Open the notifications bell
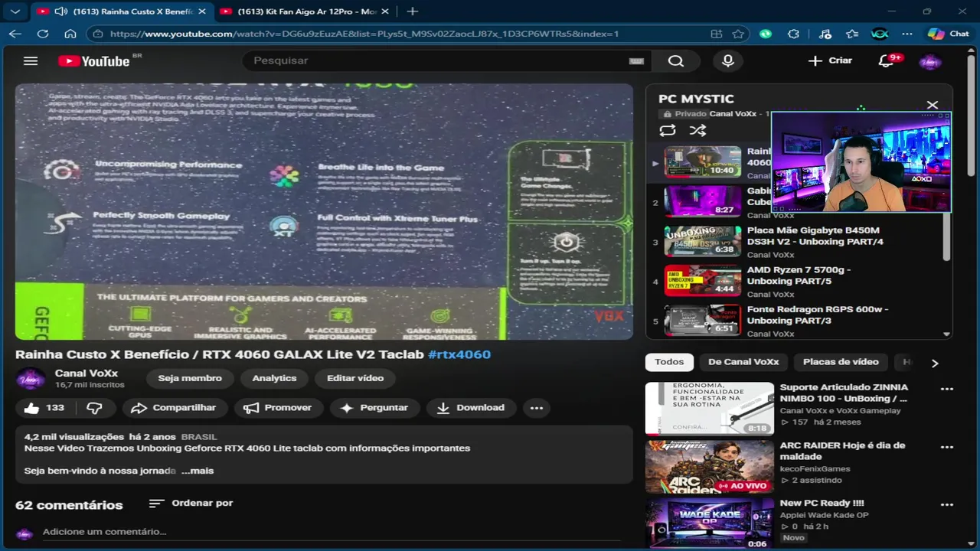 [x=886, y=61]
